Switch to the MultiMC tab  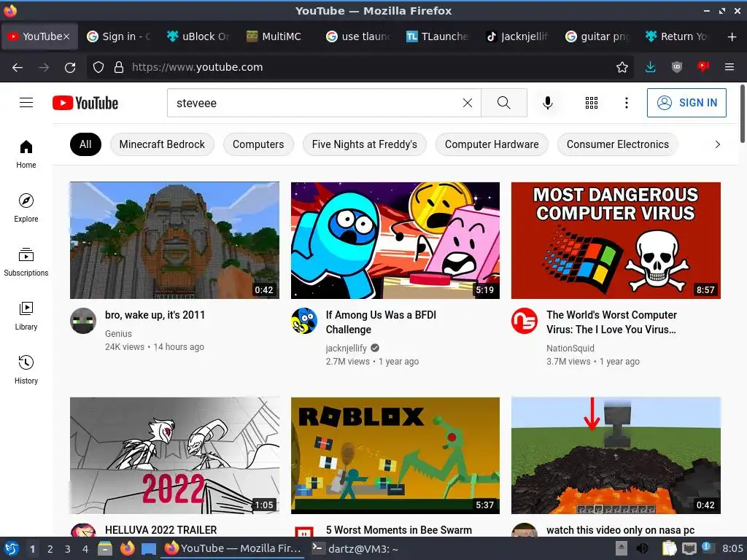[x=278, y=36]
